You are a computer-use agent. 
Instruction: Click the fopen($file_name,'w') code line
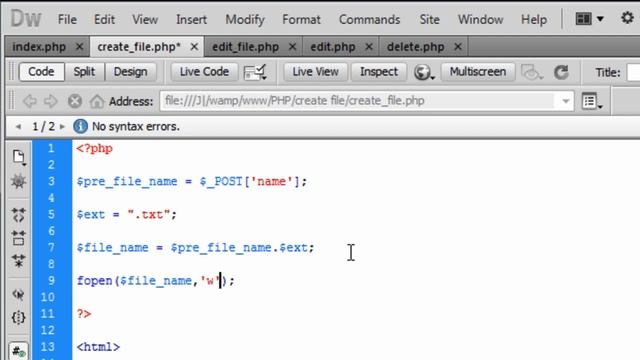click(x=156, y=281)
